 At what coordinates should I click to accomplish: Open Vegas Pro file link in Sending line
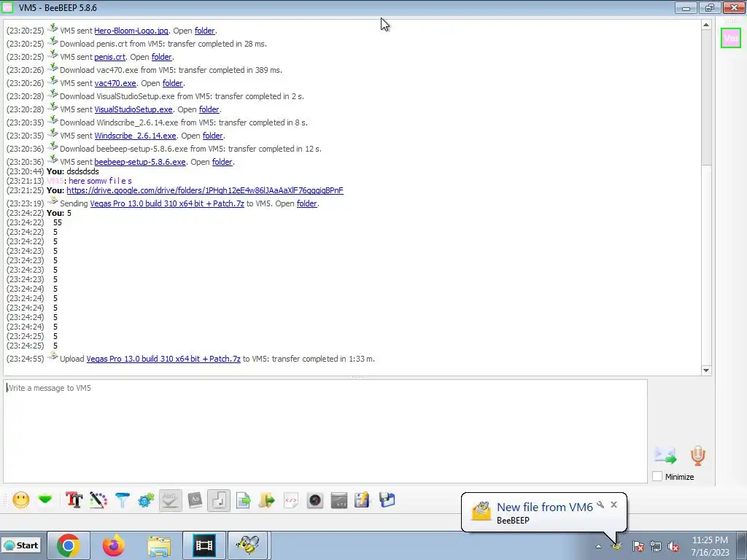coord(167,203)
